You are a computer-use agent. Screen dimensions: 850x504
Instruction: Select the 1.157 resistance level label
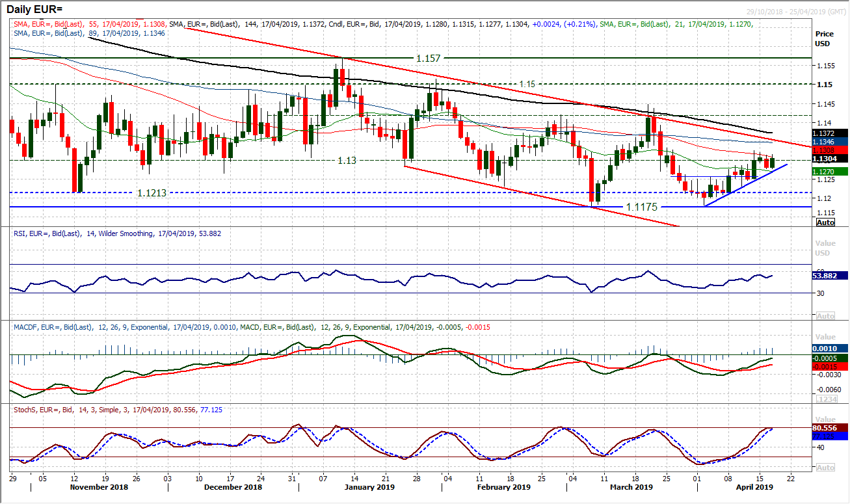[x=428, y=59]
